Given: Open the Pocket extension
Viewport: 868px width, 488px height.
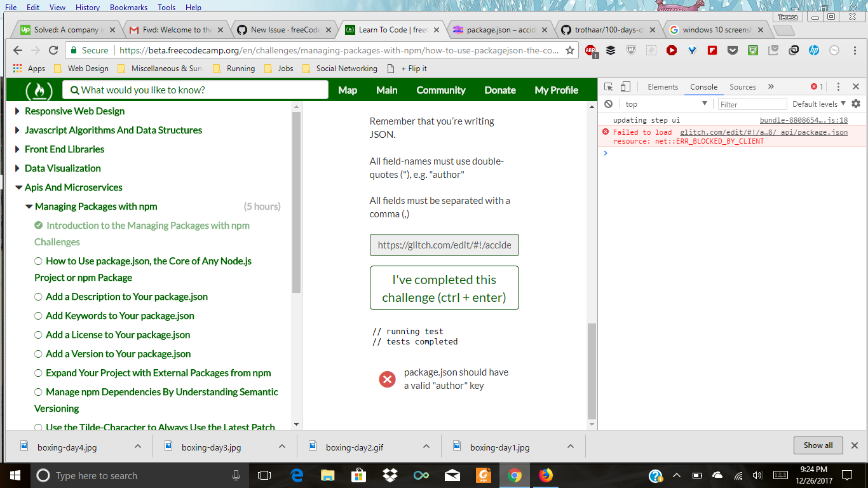Looking at the screenshot, I should tap(733, 50).
